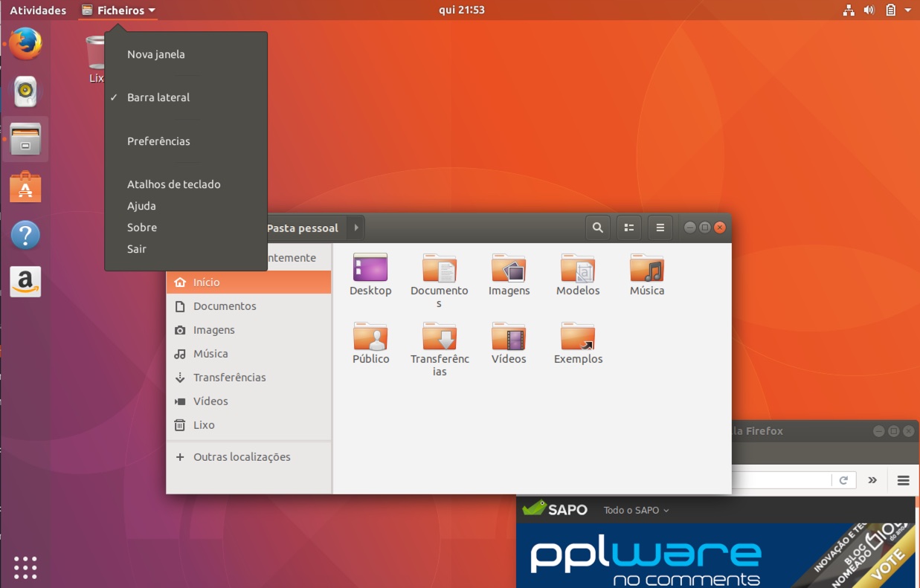This screenshot has height=588, width=920.
Task: Toggle the Barra lateral checkbox option
Action: pyautogui.click(x=158, y=97)
